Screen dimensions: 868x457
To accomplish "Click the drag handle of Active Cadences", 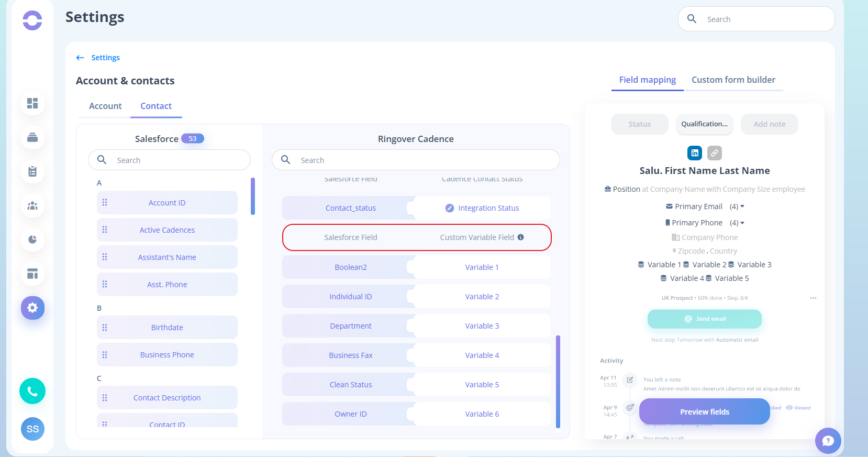I will pyautogui.click(x=105, y=230).
